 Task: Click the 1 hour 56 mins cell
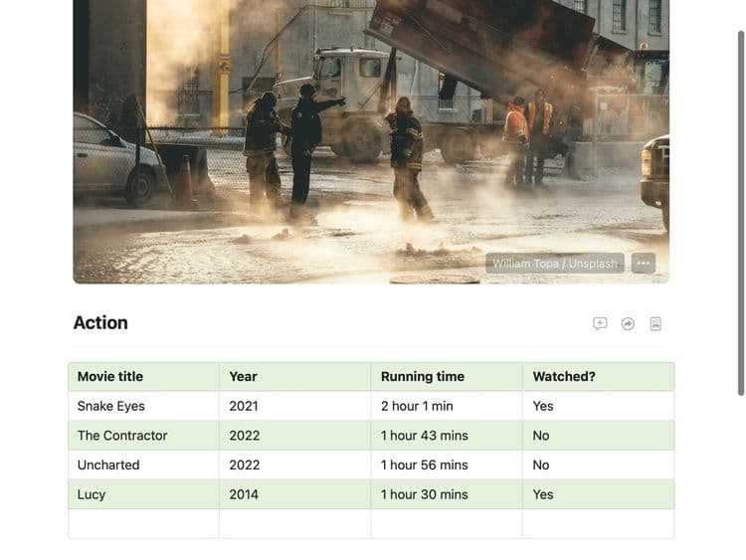click(x=447, y=465)
